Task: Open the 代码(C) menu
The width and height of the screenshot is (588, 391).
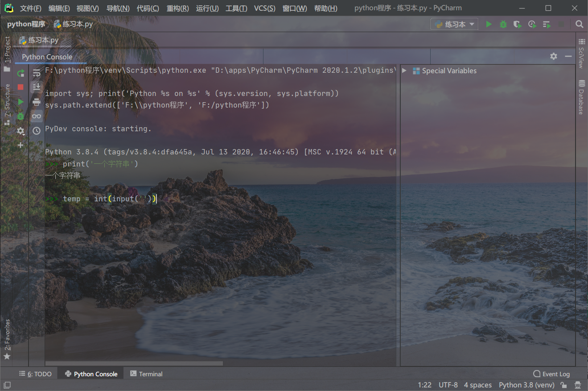Action: click(x=148, y=8)
